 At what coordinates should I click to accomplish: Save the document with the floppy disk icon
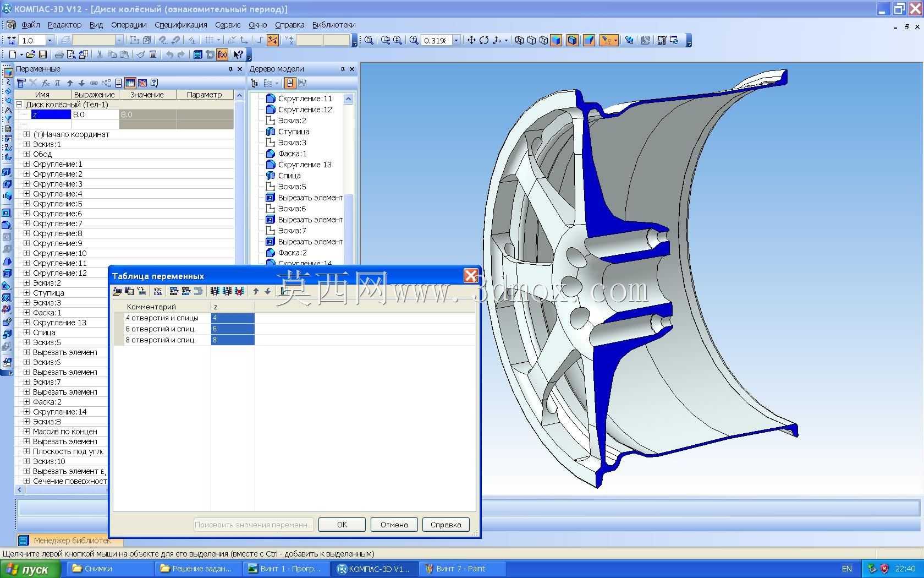pyautogui.click(x=43, y=54)
